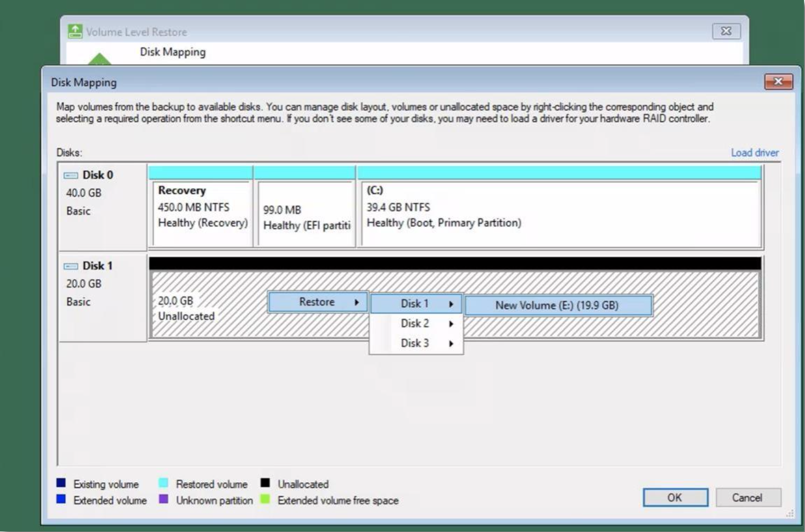
Task: Select New Volume (E:) (19.9 GB)
Action: (558, 305)
